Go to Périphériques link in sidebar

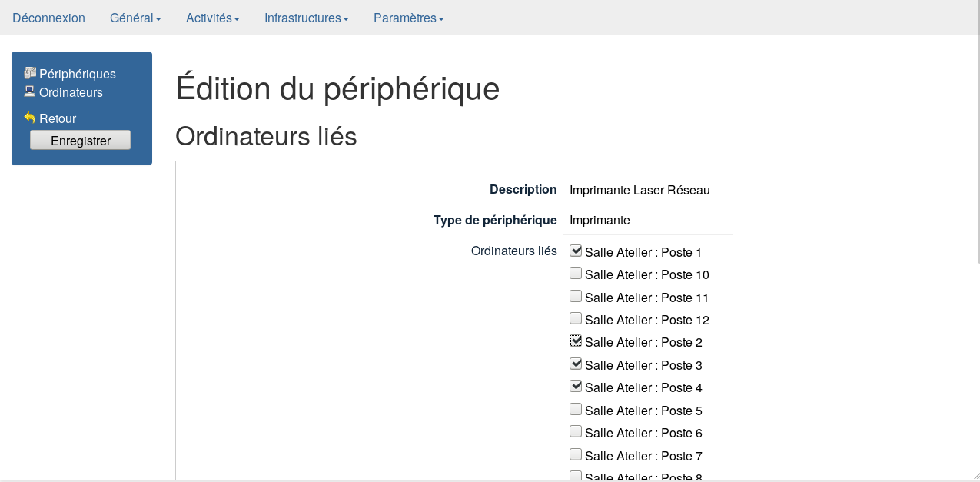(x=78, y=74)
